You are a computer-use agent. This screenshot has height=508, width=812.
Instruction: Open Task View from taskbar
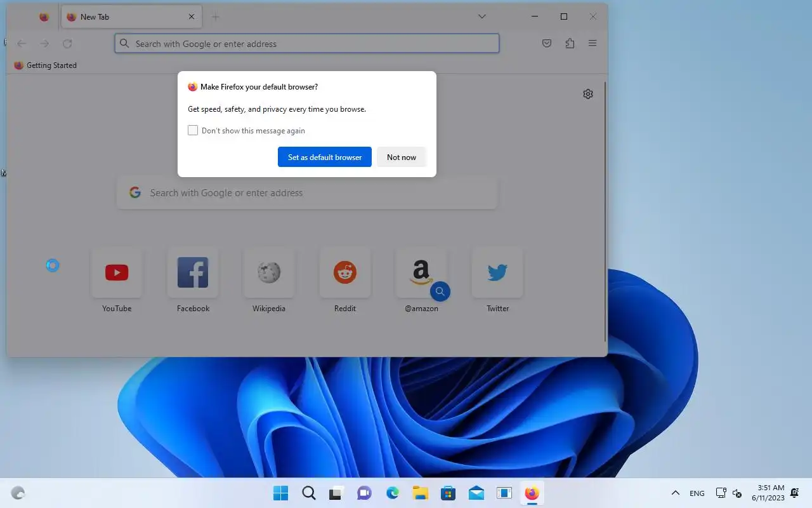[336, 493]
